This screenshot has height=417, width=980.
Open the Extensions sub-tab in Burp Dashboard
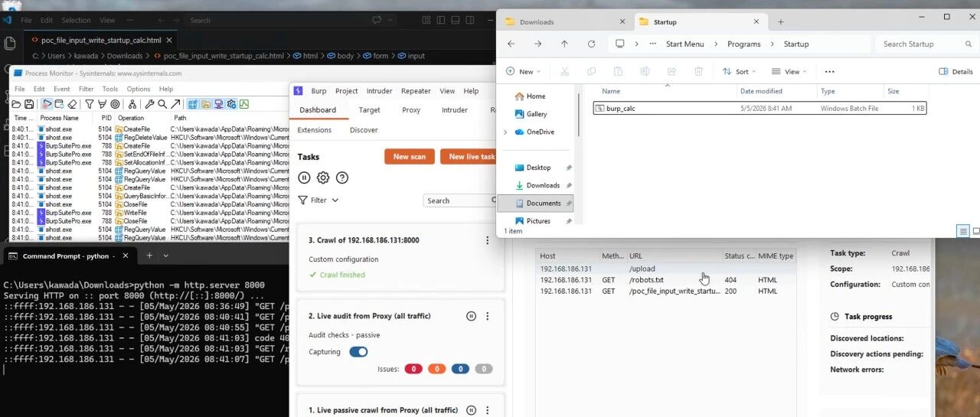[314, 130]
